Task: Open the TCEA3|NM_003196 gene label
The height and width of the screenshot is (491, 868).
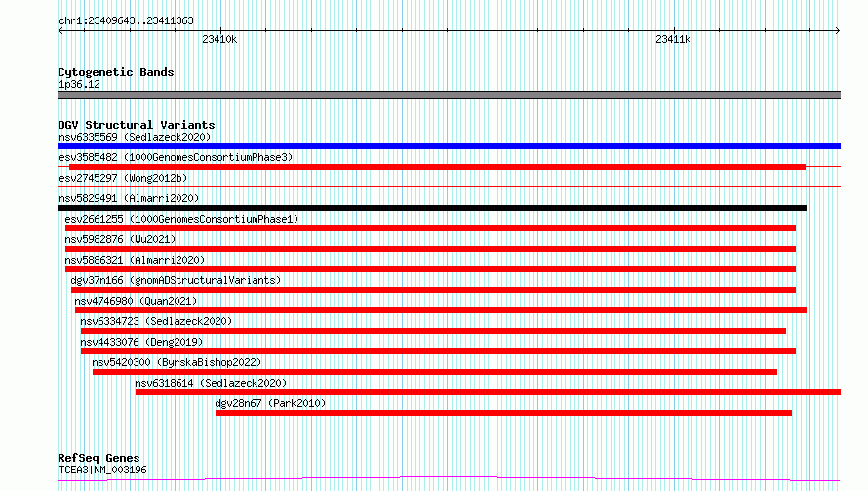Action: tap(102, 470)
